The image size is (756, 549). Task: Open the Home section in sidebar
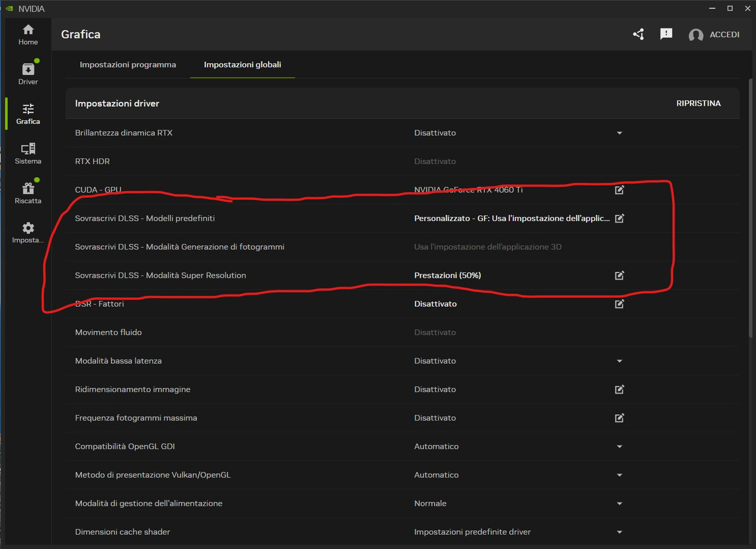28,35
